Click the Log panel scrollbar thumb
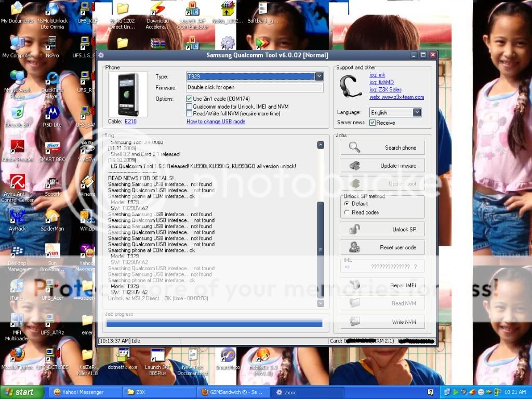532x399 pixels. [320, 250]
